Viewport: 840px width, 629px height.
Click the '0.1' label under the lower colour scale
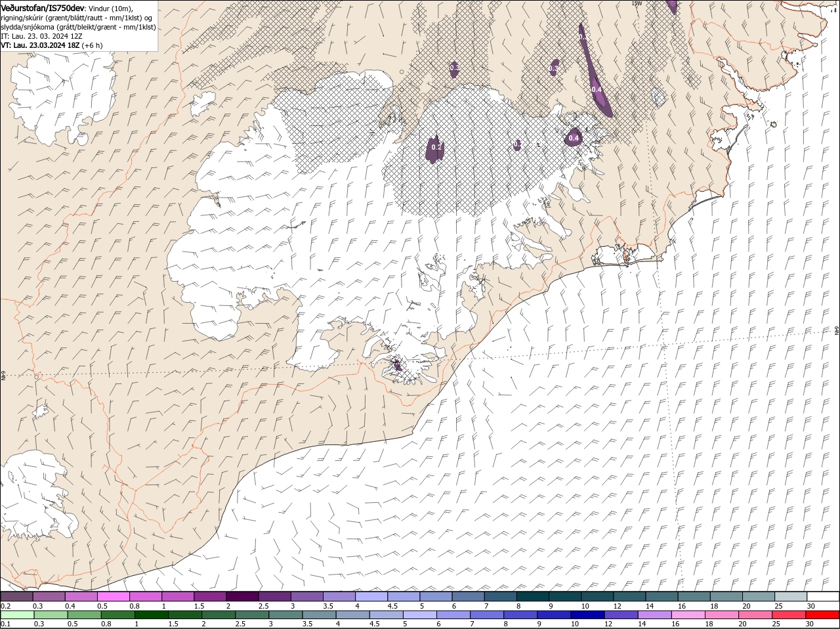(x=5, y=624)
